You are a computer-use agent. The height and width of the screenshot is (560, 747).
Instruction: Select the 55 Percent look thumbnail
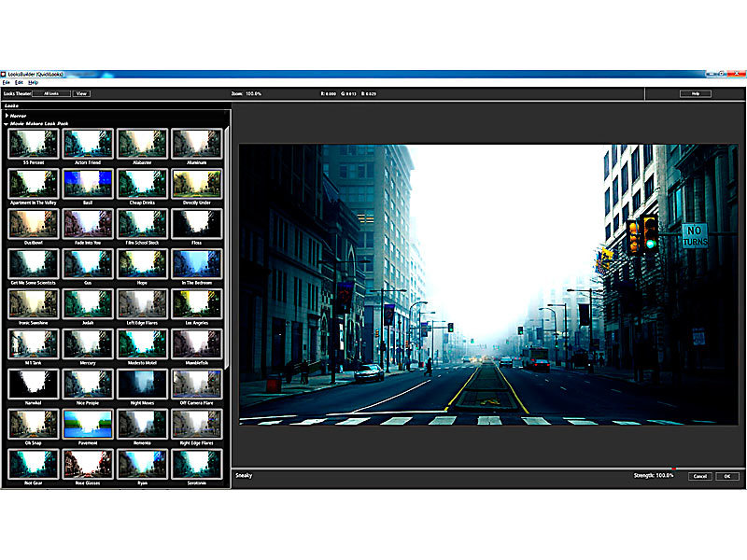(34, 144)
